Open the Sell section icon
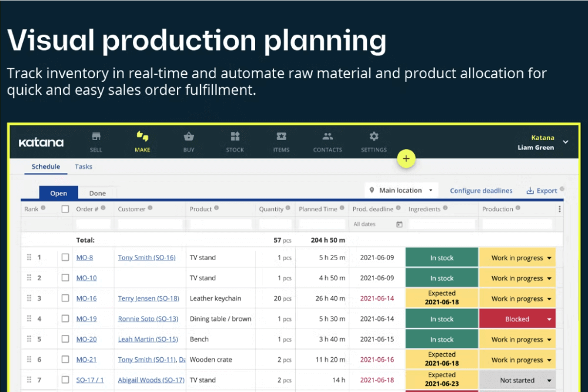Viewport: 588px width, 392px height. [96, 137]
